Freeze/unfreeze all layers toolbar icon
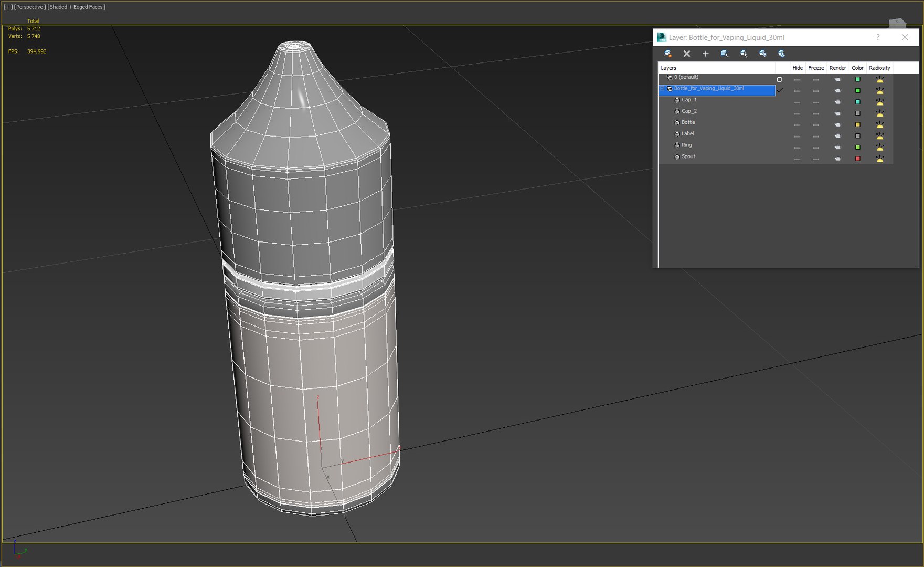Screen dimensions: 924x567 [x=781, y=54]
